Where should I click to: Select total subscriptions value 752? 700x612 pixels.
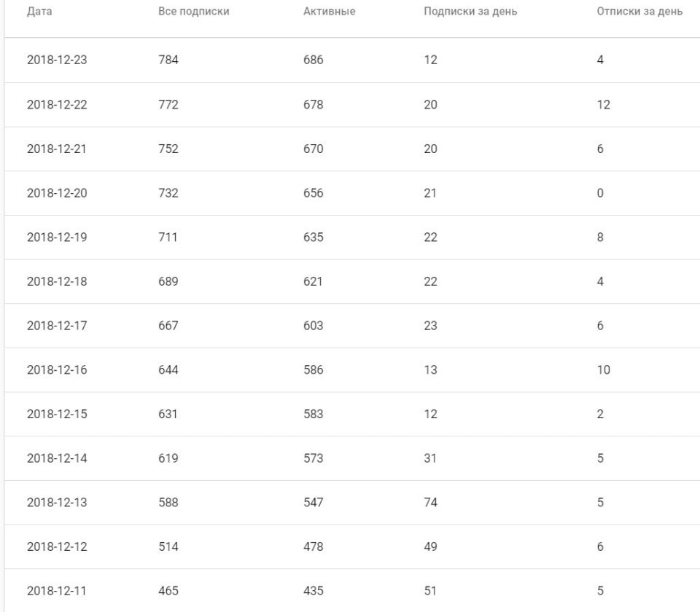click(x=168, y=149)
